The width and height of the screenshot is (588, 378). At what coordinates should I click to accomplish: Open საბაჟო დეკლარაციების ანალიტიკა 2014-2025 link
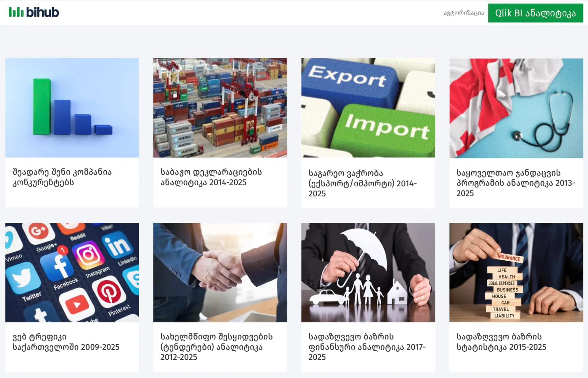pyautogui.click(x=211, y=177)
